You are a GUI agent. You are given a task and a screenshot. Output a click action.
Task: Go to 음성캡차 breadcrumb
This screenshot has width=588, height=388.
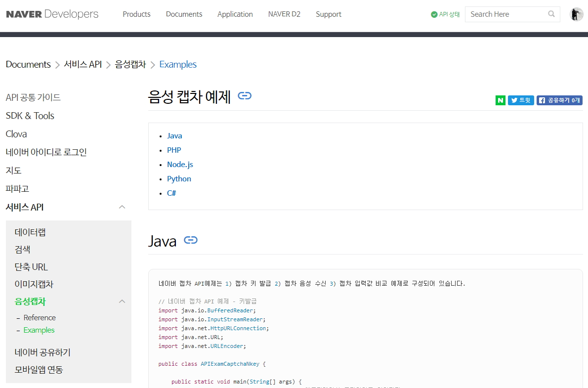130,65
